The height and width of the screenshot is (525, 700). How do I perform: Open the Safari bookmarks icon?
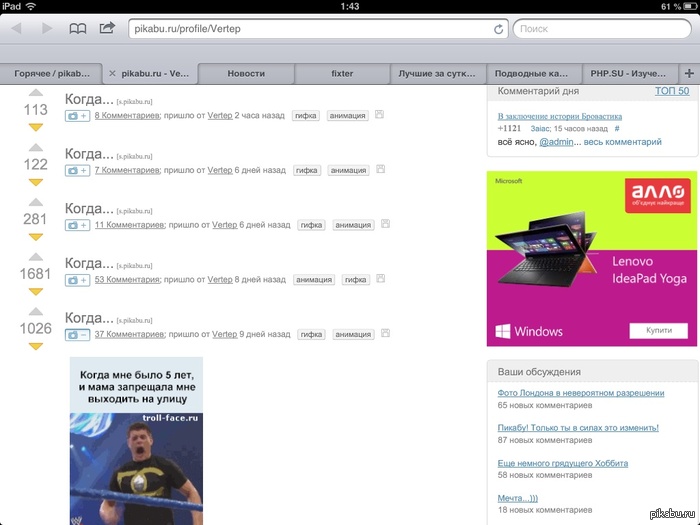pyautogui.click(x=77, y=29)
